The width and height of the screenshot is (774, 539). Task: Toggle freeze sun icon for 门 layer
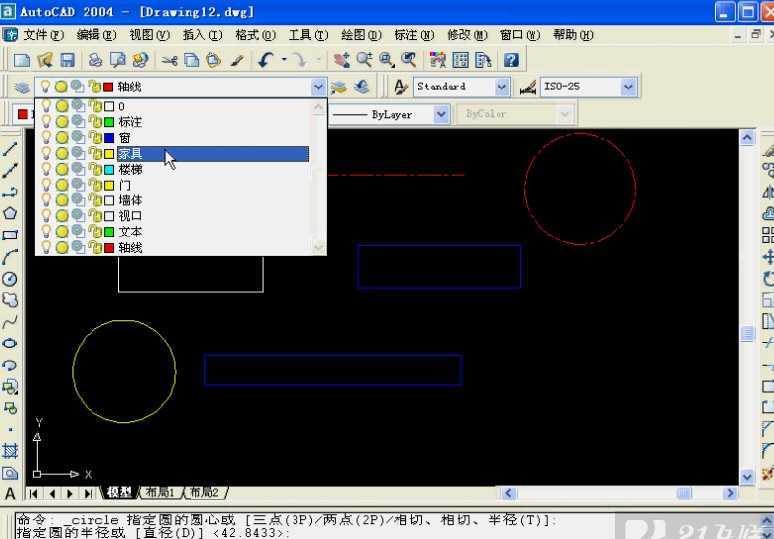pos(62,185)
